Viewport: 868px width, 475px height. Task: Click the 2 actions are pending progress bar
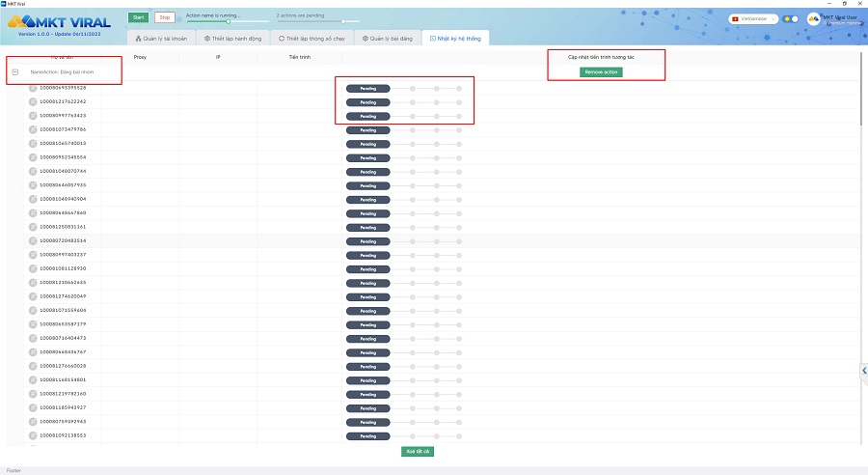[x=317, y=21]
